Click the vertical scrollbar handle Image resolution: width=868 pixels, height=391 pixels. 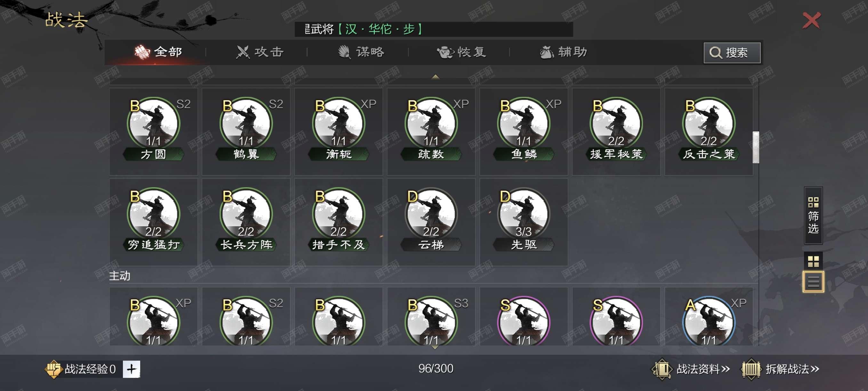click(756, 147)
